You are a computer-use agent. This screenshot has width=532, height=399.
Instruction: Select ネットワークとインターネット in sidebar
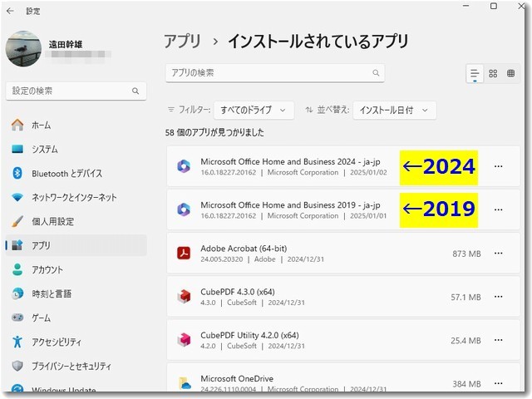[x=74, y=198]
